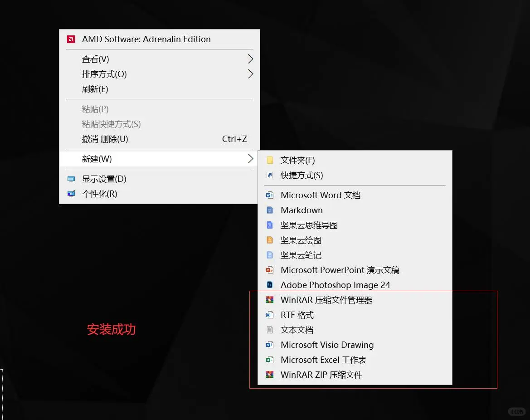Click the 个性化 paintbrush icon
530x420 pixels.
coord(71,194)
